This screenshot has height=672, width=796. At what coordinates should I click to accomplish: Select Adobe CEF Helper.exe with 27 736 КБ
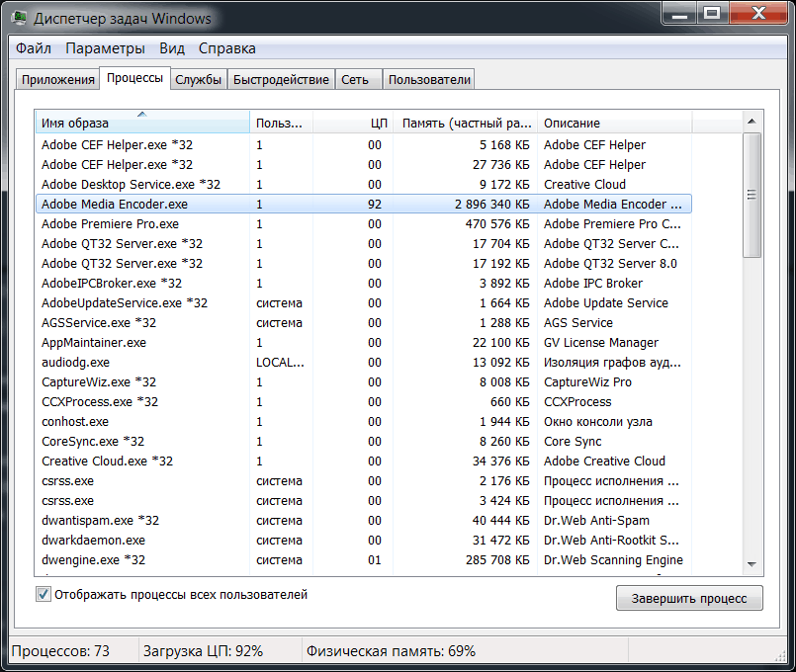point(364,164)
